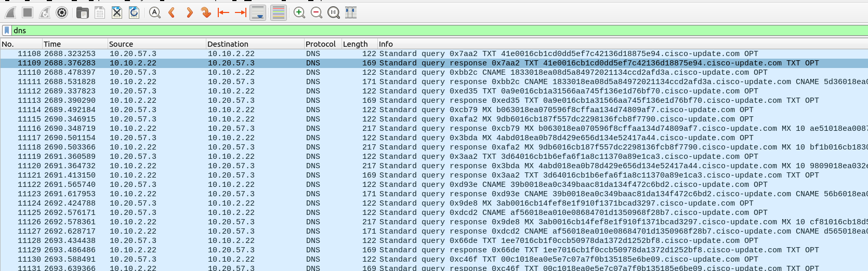Select packet number 11108

434,53
